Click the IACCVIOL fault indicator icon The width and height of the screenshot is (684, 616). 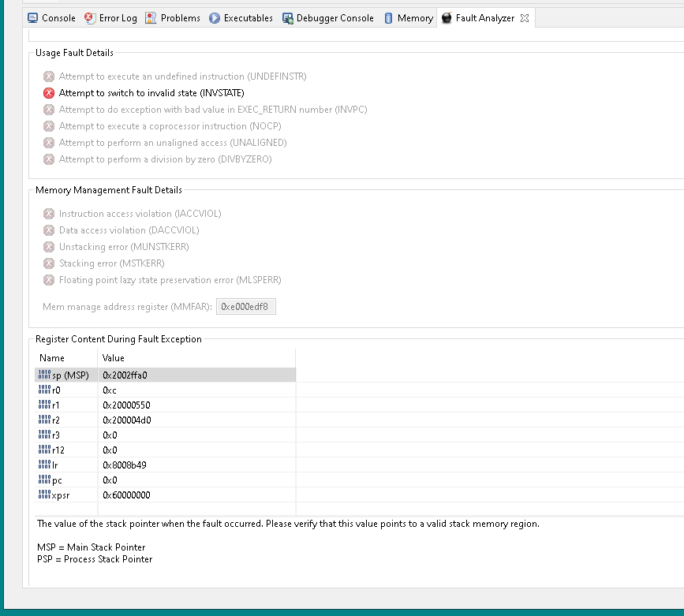(x=49, y=214)
